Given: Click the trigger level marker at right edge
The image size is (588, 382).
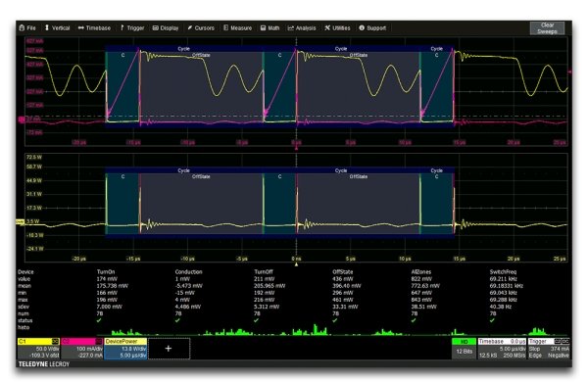Looking at the screenshot, I should tap(569, 72).
